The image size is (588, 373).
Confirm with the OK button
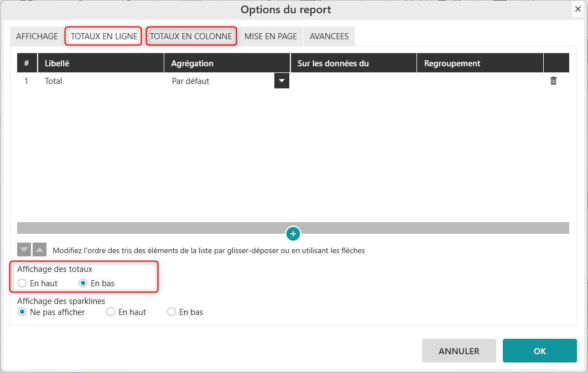click(539, 351)
